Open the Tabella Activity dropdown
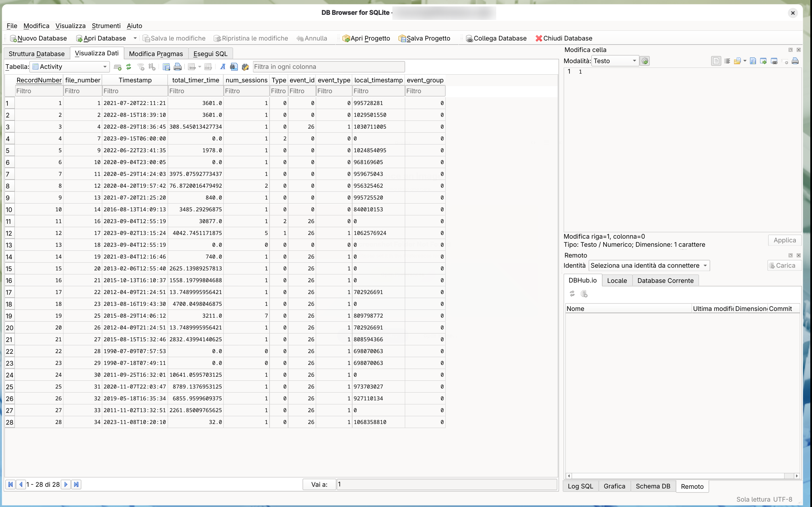The width and height of the screenshot is (812, 507). click(x=69, y=67)
